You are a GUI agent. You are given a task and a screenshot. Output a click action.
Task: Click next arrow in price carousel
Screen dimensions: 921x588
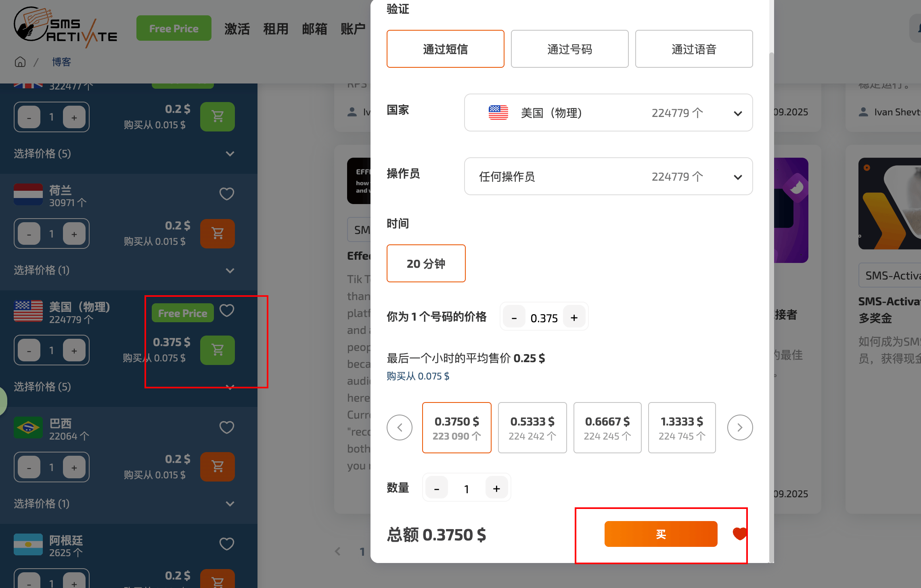[739, 427]
